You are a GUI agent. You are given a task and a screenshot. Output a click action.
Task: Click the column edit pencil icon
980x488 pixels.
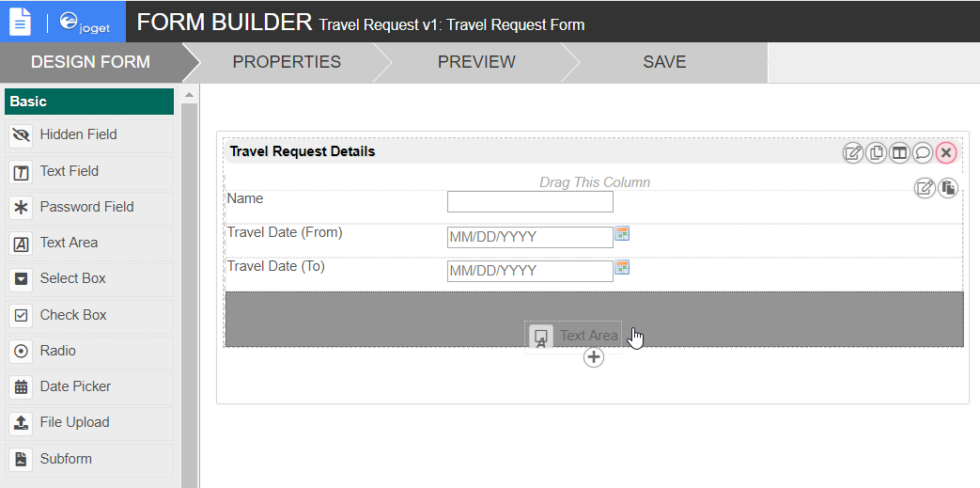(x=925, y=188)
